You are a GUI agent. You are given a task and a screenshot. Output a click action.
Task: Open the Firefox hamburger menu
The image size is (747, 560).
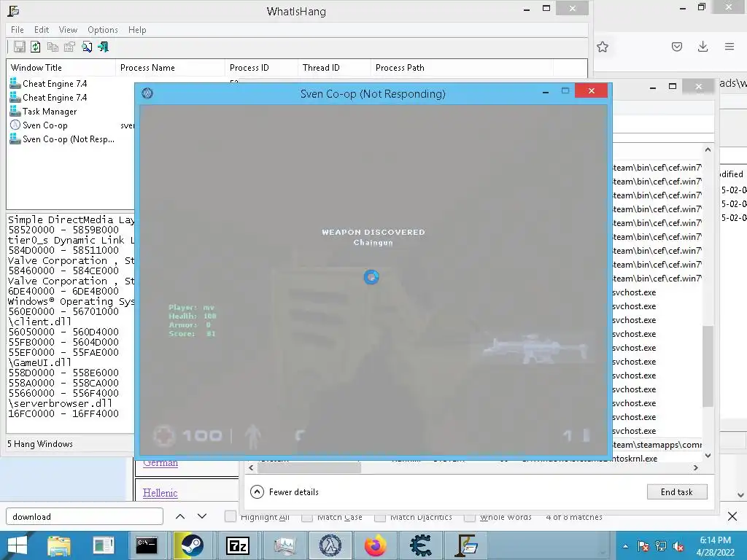click(x=729, y=47)
